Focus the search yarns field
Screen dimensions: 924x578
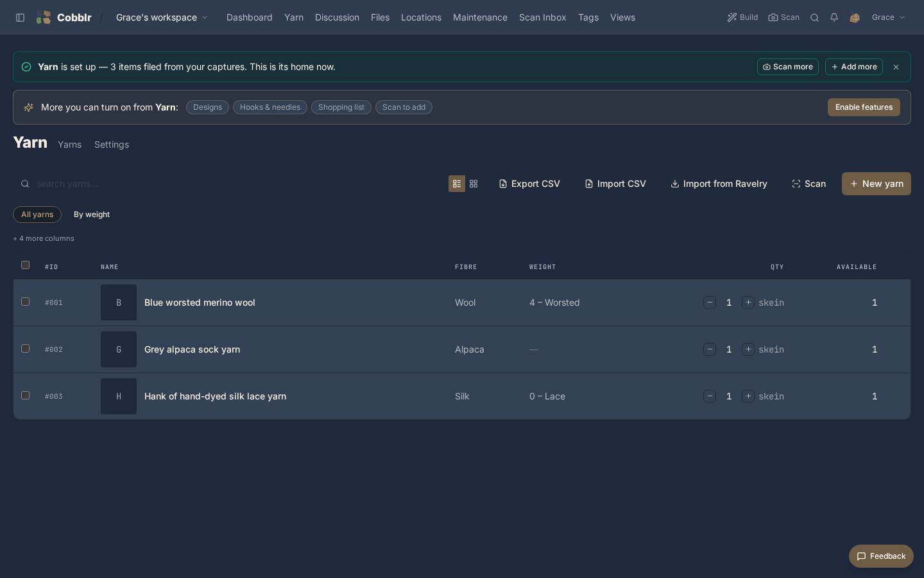click(x=228, y=184)
